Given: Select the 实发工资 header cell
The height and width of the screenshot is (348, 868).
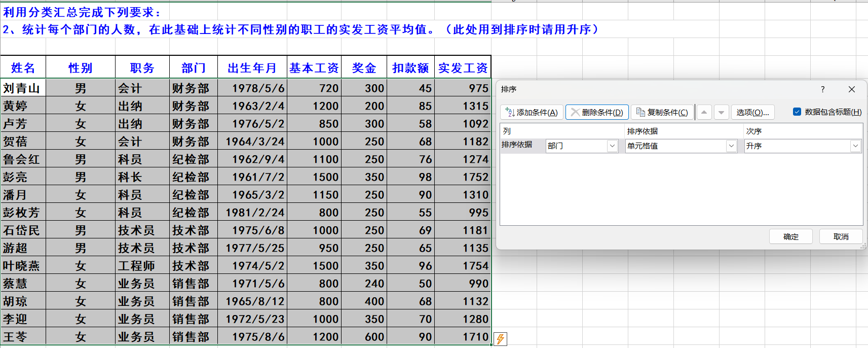Looking at the screenshot, I should coord(463,68).
